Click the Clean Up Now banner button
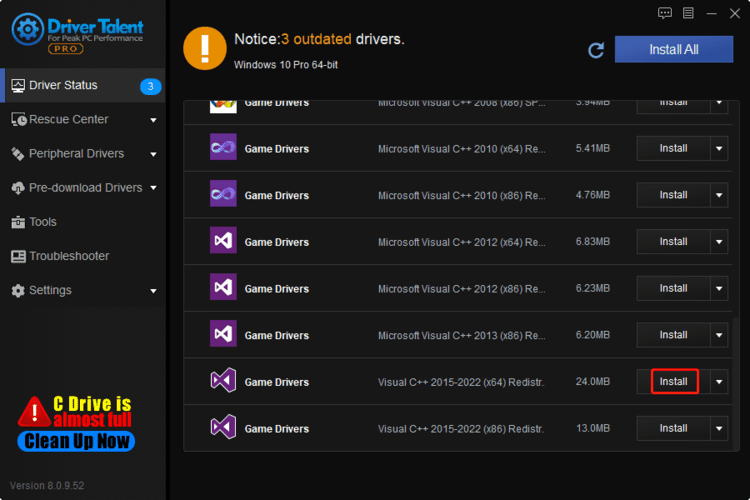The width and height of the screenshot is (750, 500). (x=77, y=441)
